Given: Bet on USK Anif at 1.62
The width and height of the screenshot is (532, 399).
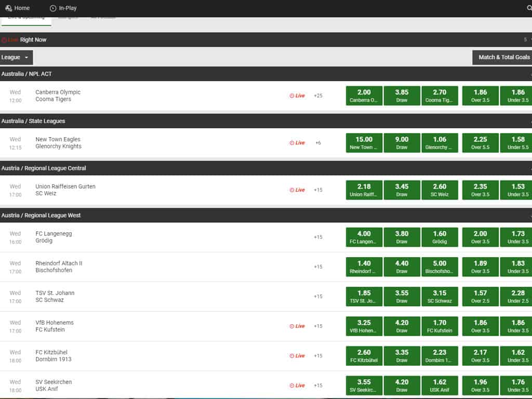Looking at the screenshot, I should click(440, 385).
